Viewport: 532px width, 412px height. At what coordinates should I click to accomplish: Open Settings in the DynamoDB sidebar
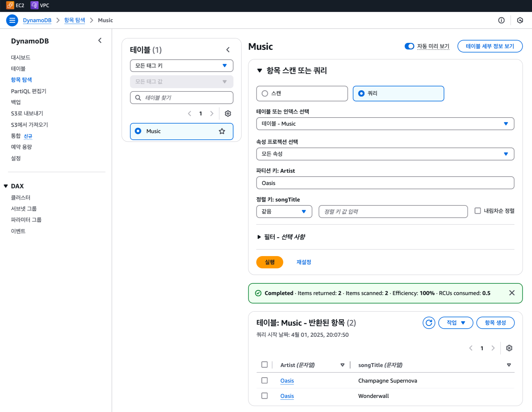pos(16,158)
